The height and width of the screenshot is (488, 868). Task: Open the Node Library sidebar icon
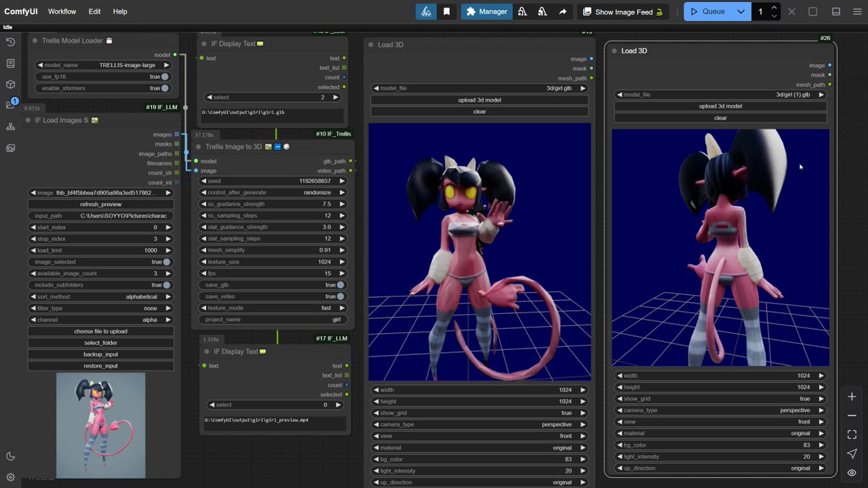pyautogui.click(x=10, y=63)
